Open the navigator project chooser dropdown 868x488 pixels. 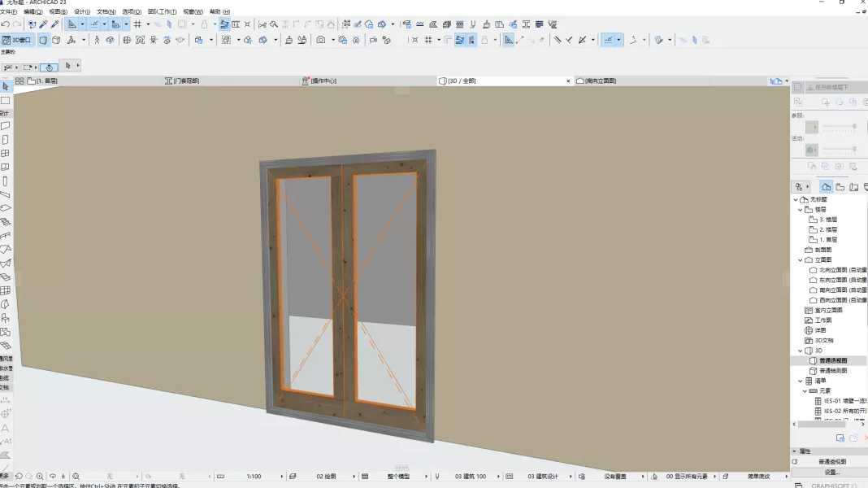[x=801, y=187]
